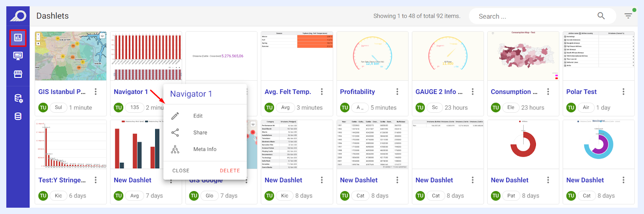Open the Consumption map thumbnail
The width and height of the screenshot is (644, 214).
tap(523, 56)
